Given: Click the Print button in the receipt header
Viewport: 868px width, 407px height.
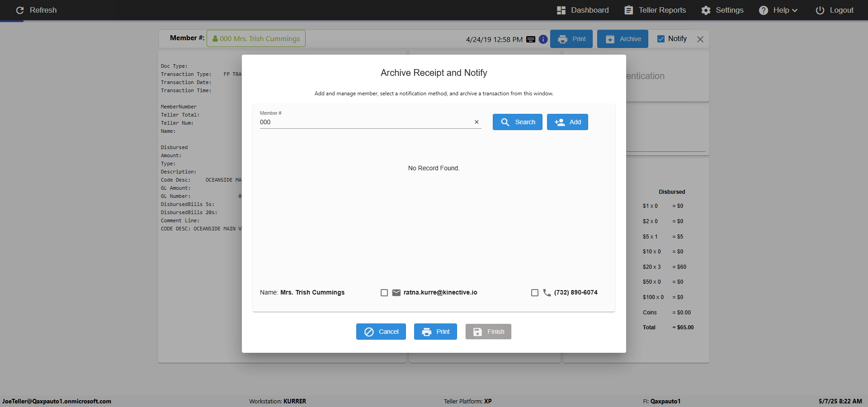Looking at the screenshot, I should (x=571, y=39).
